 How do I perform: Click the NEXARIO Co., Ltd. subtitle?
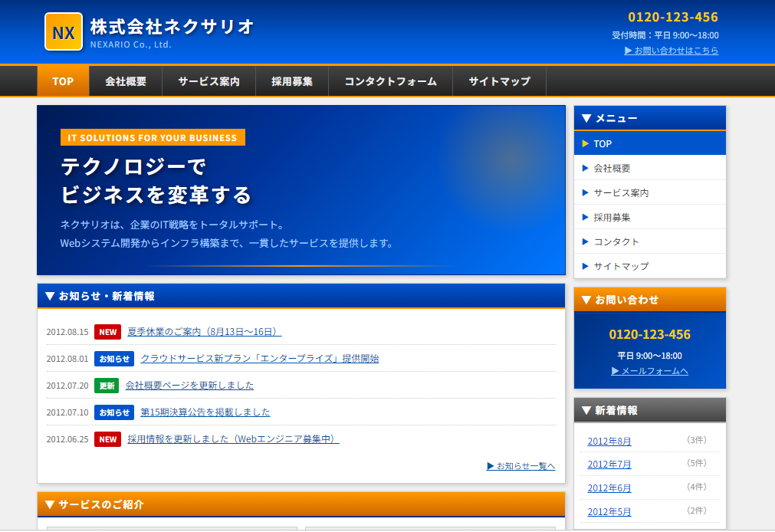point(130,44)
